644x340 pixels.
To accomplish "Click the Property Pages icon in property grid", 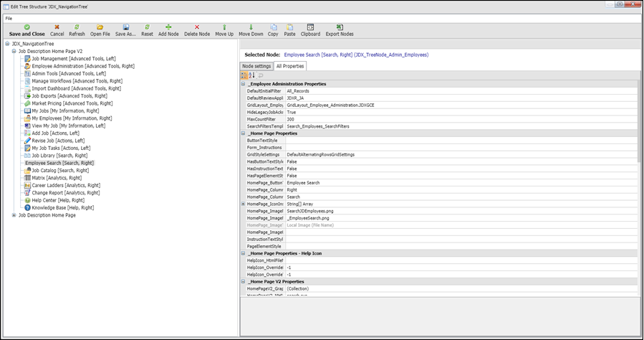I will [x=260, y=75].
